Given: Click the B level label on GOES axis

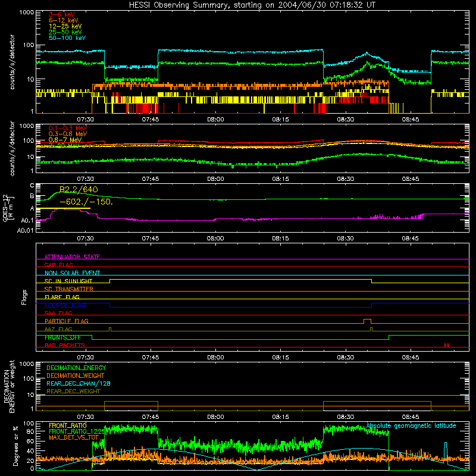Looking at the screenshot, I should (32, 196).
